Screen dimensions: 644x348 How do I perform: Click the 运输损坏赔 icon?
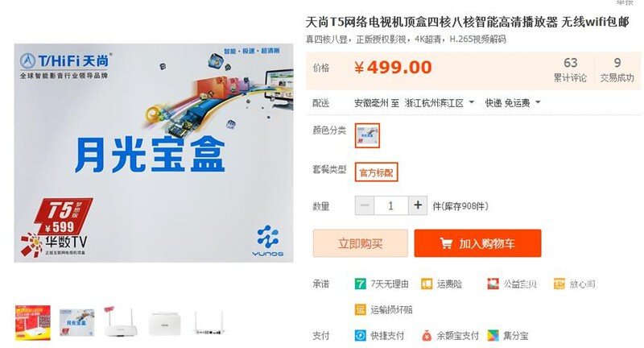360,309
